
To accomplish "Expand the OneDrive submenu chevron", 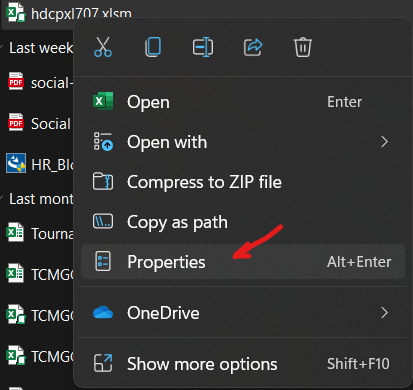I will (x=385, y=313).
